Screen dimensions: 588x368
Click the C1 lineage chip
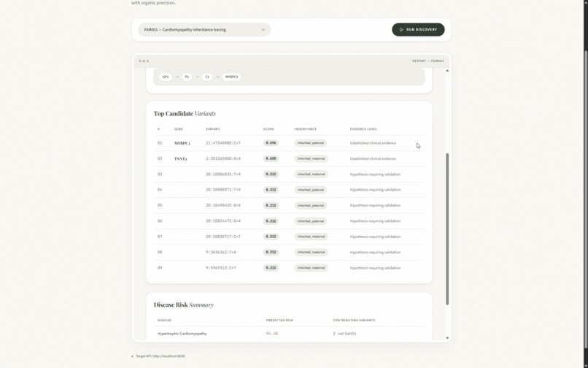point(207,77)
